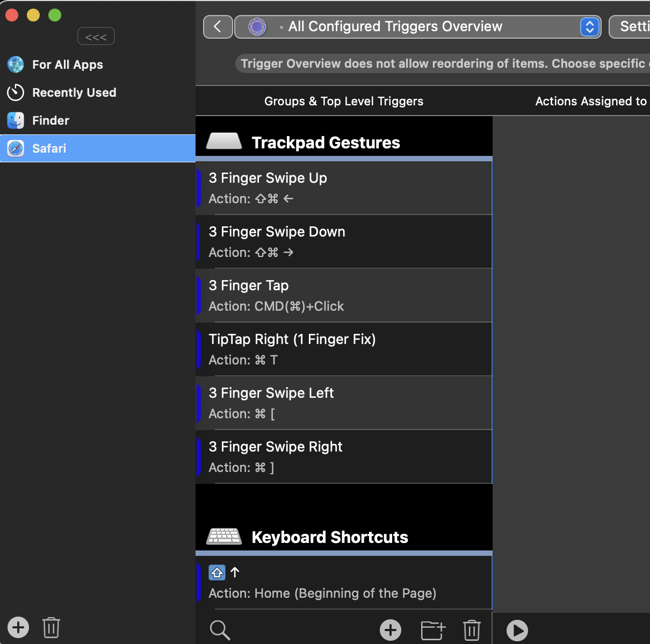Add a new trigger with the plus button

click(x=391, y=630)
